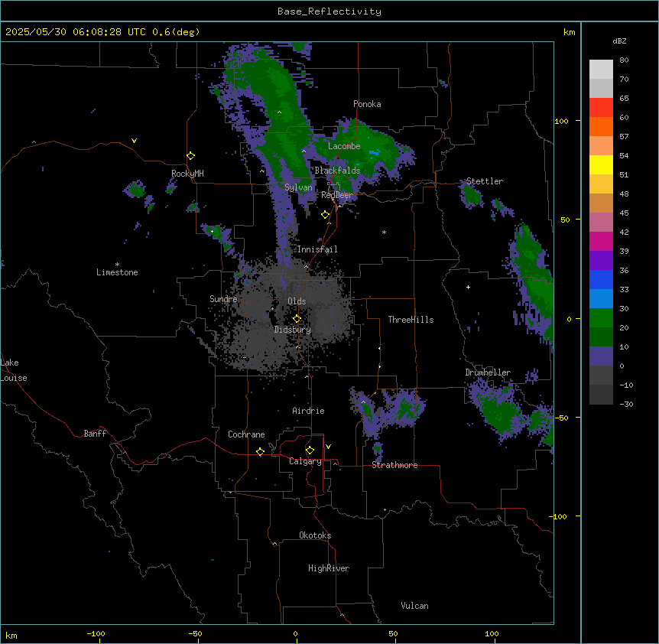659x644 pixels.
Task: Click the yellow diamond marker near RockyMH
Action: tap(191, 156)
